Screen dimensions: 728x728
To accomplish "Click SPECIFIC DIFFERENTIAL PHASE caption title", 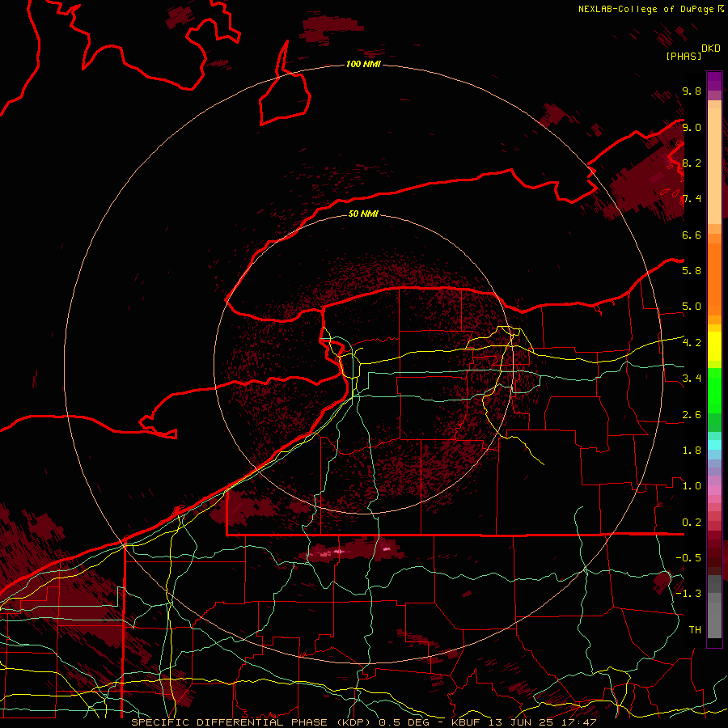I will pos(230,722).
